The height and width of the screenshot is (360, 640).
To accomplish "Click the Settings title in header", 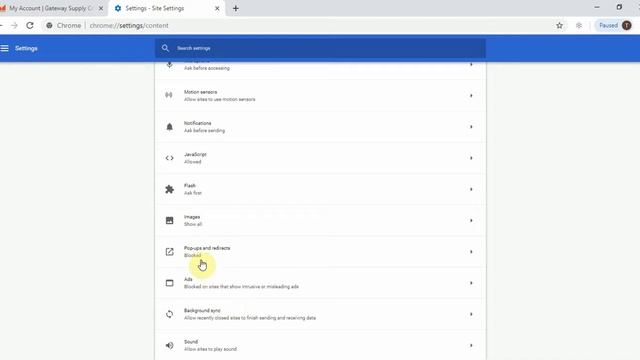I will 26,48.
